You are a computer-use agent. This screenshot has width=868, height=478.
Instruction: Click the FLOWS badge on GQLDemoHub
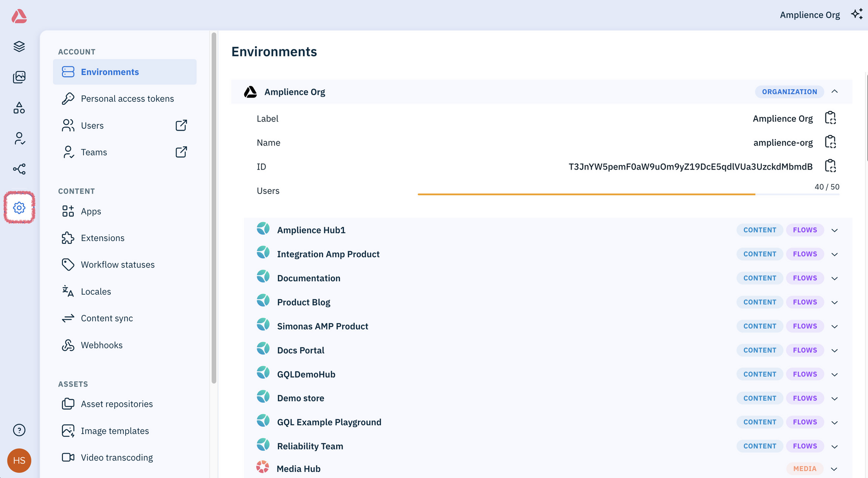[805, 374]
